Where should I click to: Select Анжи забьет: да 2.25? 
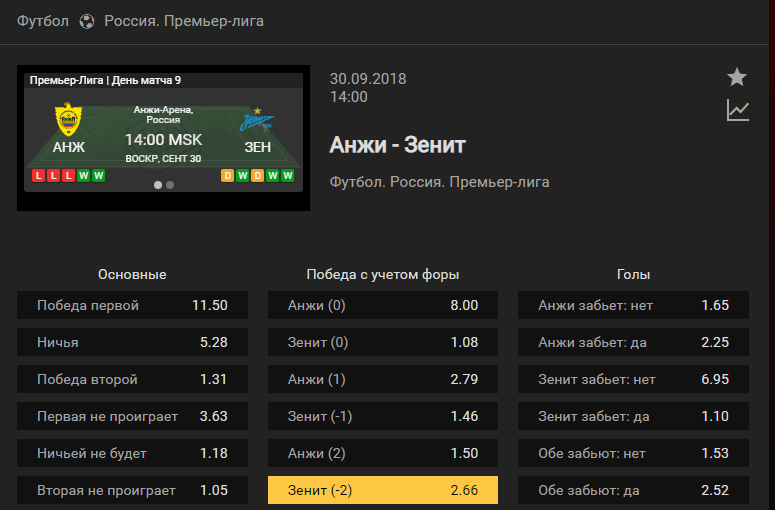pyautogui.click(x=634, y=342)
